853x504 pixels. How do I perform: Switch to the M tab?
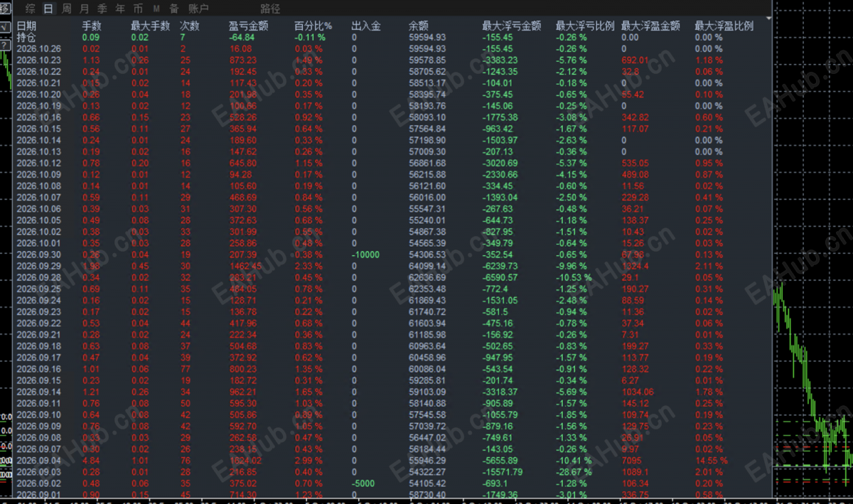[156, 9]
